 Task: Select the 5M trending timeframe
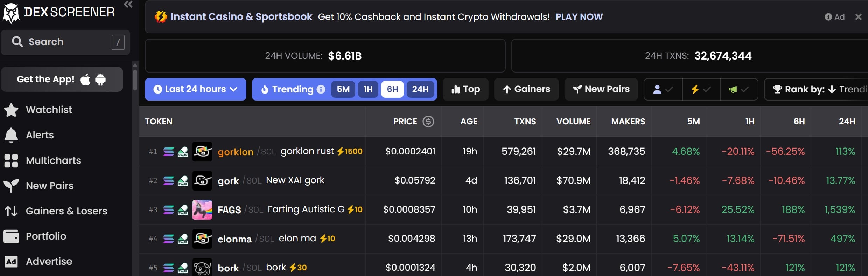[x=343, y=89]
